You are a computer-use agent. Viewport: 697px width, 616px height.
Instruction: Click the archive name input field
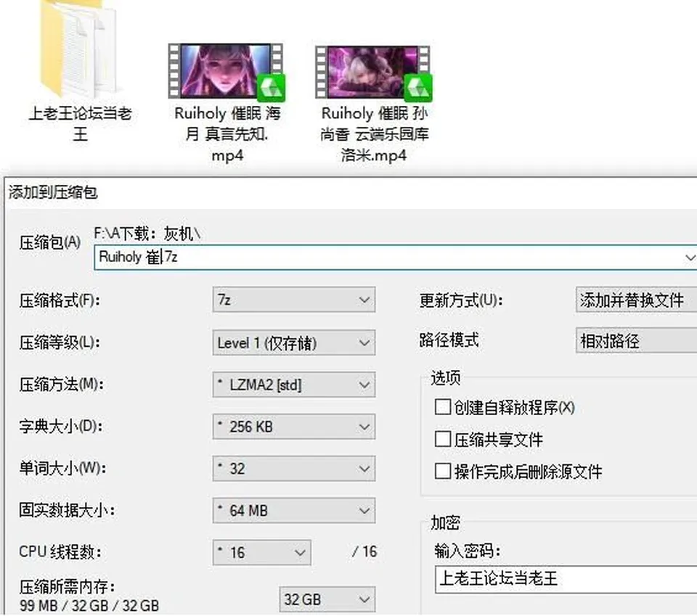tap(395, 257)
